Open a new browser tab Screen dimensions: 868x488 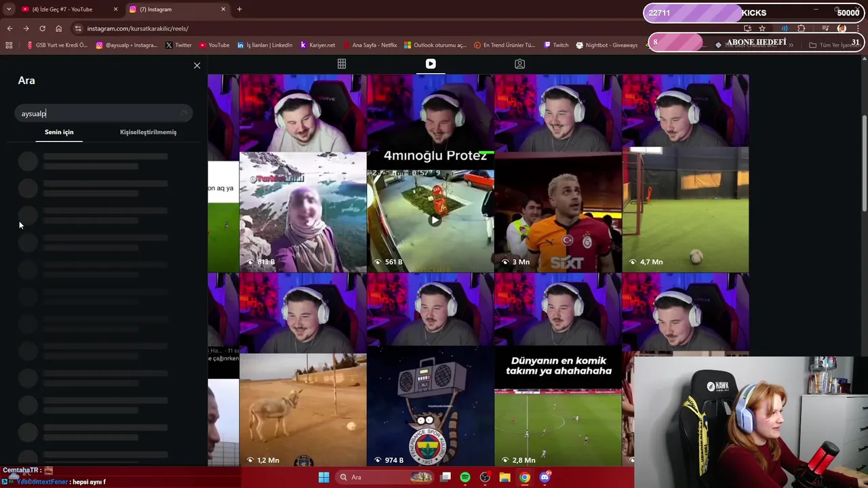click(239, 9)
